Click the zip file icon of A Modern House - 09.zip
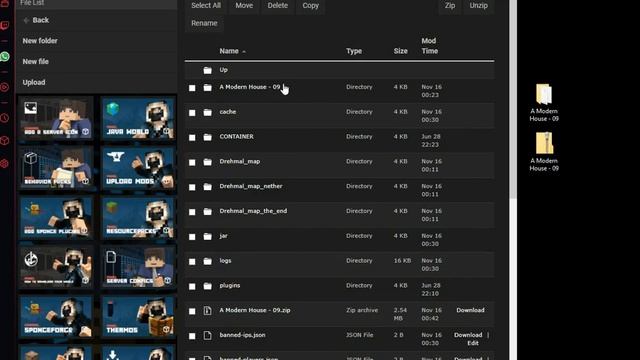 click(x=207, y=311)
